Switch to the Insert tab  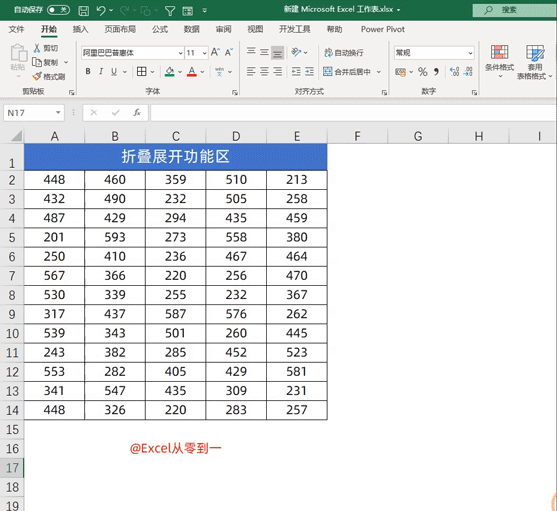click(x=80, y=29)
